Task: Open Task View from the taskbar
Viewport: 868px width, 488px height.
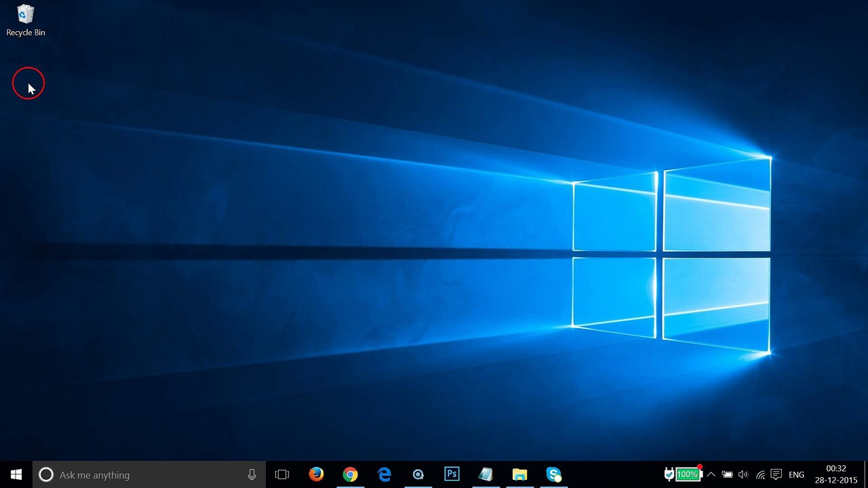Action: (x=282, y=474)
